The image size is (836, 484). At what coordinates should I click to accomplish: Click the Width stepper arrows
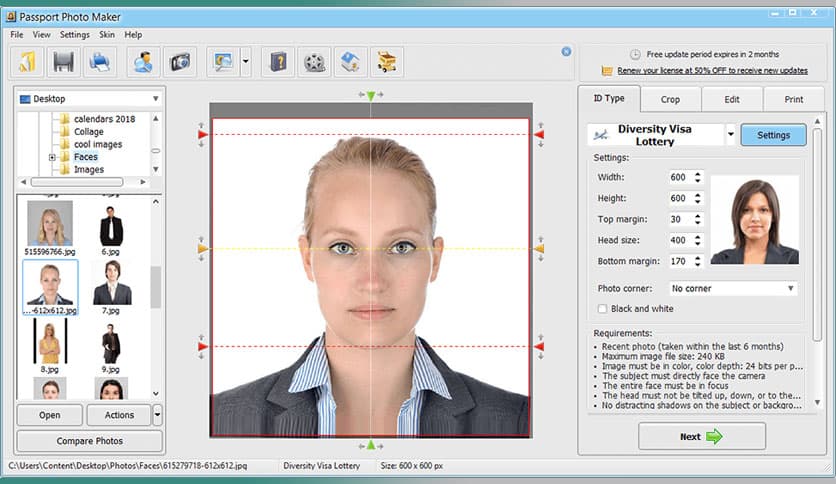pyautogui.click(x=697, y=177)
